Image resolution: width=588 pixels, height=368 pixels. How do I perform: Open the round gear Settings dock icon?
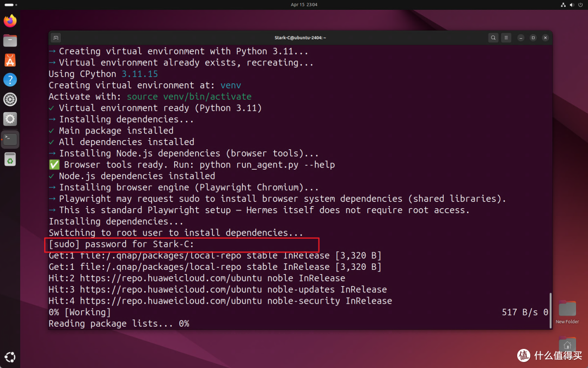pos(10,100)
